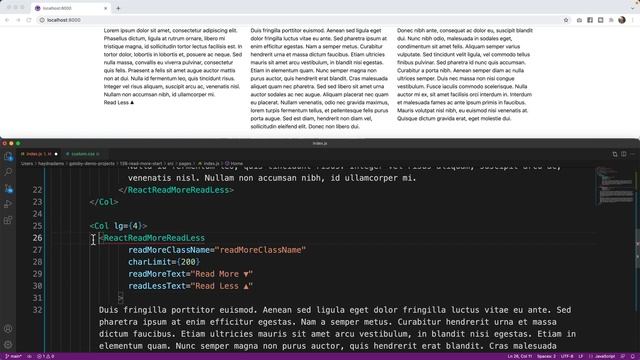This screenshot has width=640, height=360.
Task: Click the <Col lg={4}> opening tag
Action: (118, 226)
